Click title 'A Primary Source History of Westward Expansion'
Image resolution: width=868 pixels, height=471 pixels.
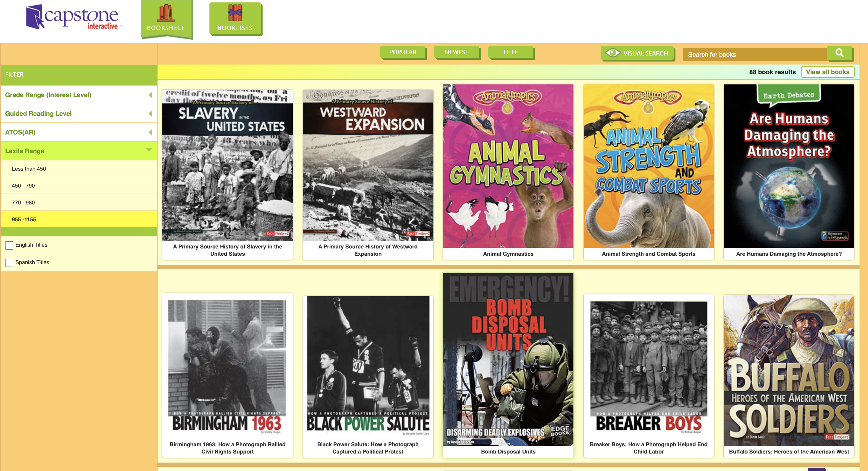pos(368,250)
